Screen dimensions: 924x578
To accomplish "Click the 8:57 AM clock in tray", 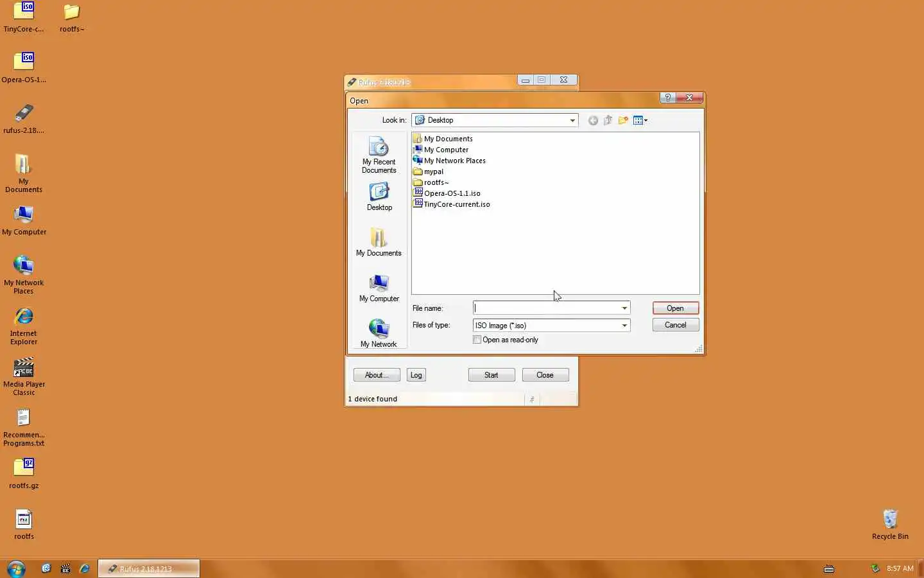I will (900, 568).
